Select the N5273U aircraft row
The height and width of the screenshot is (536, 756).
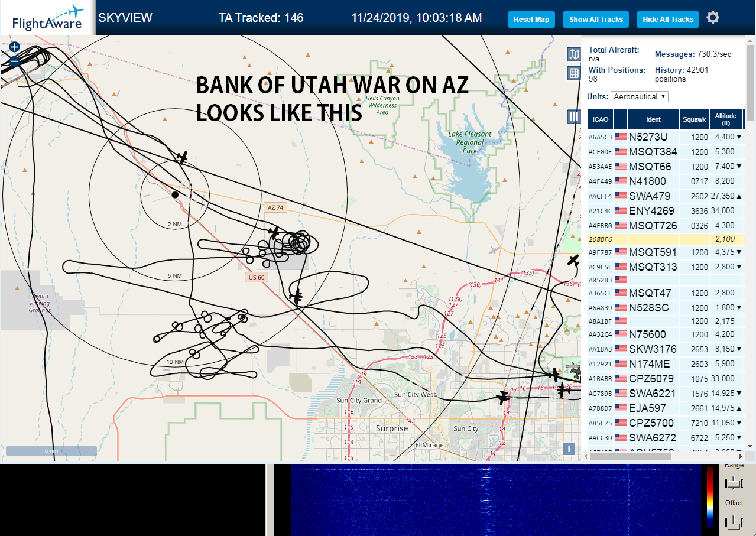[666, 137]
